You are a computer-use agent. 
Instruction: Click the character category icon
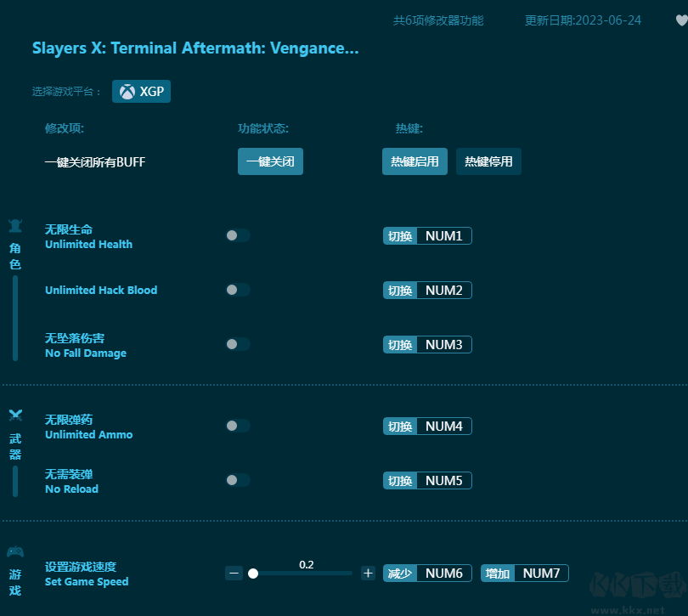[x=15, y=226]
